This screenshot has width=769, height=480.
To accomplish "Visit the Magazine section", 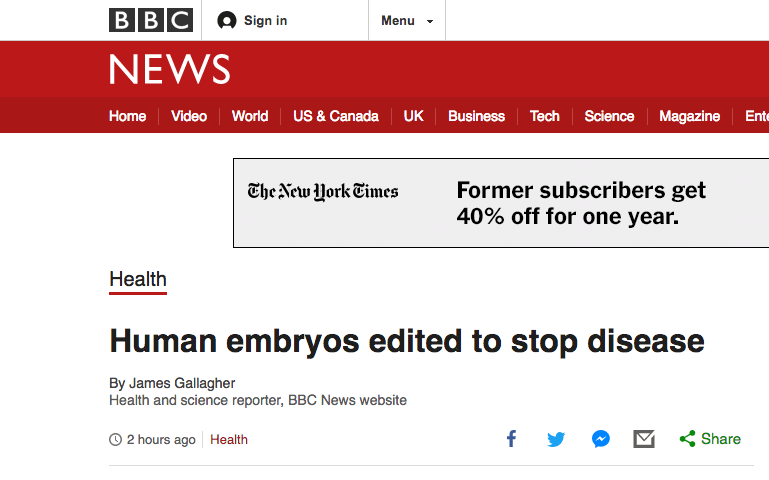I will pyautogui.click(x=689, y=116).
